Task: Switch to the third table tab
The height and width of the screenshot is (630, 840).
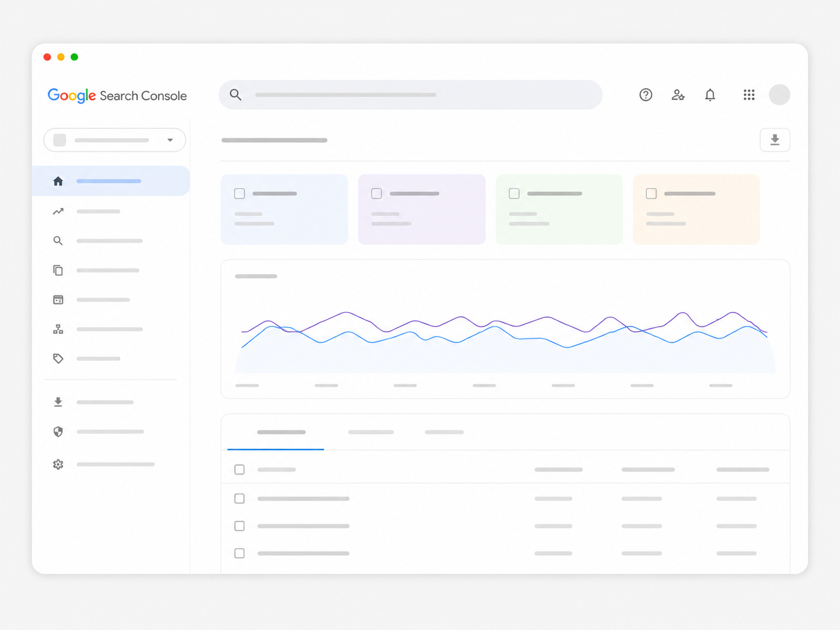Action: tap(444, 432)
